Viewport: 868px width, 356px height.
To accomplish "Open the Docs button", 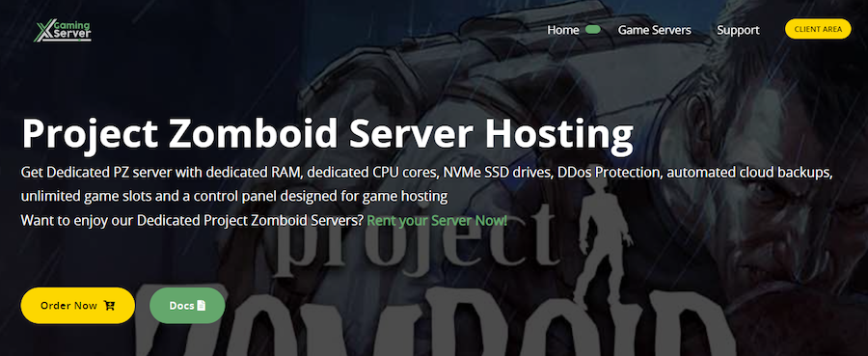I will click(187, 305).
